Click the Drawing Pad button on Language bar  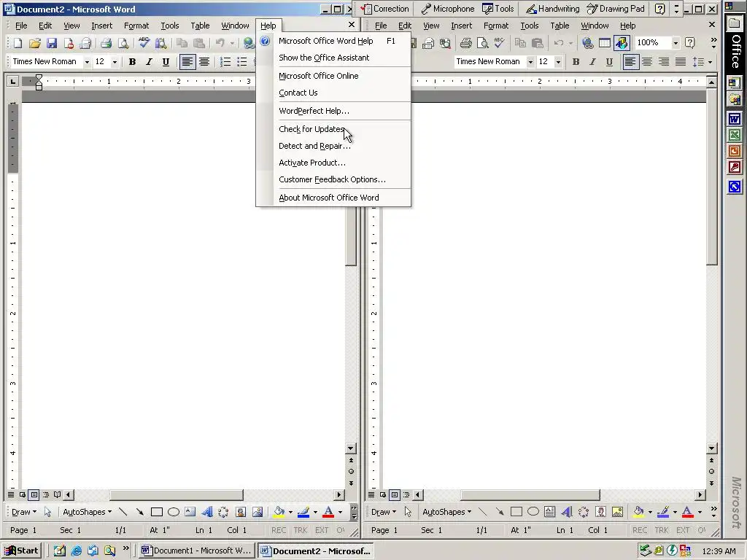tap(616, 9)
